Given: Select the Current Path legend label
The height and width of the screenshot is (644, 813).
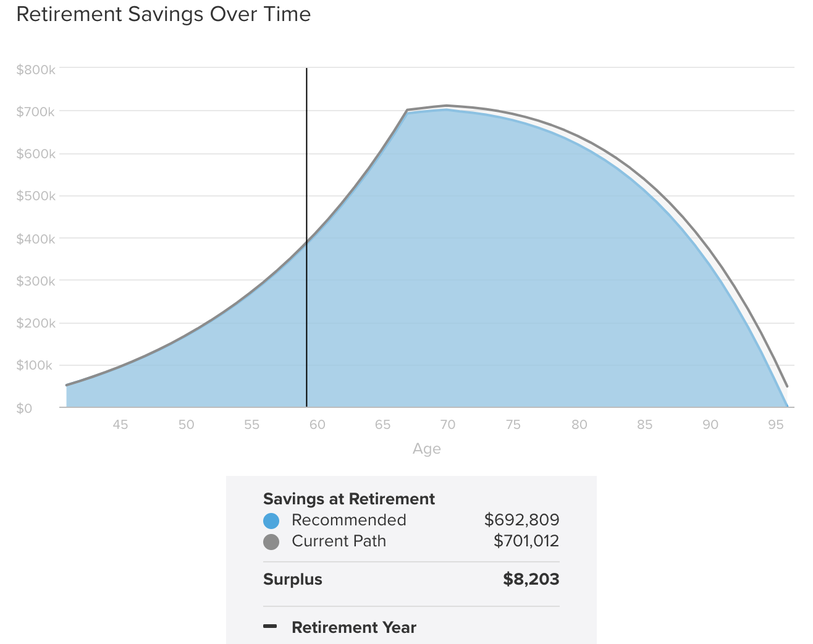Looking at the screenshot, I should coord(339,541).
